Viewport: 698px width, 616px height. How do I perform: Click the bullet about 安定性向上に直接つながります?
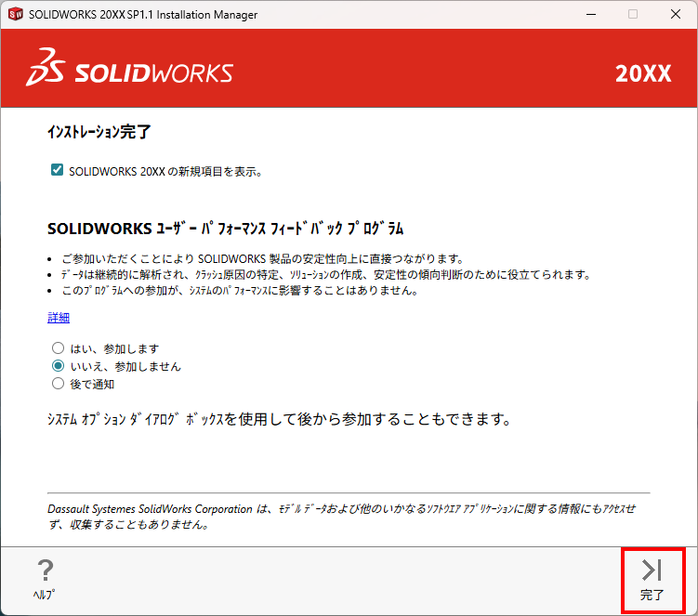click(x=263, y=259)
